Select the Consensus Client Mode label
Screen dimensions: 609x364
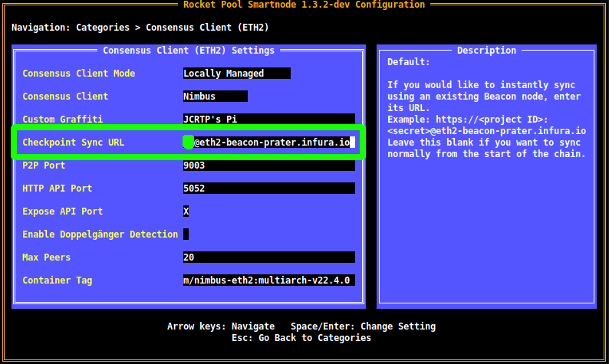coord(79,74)
